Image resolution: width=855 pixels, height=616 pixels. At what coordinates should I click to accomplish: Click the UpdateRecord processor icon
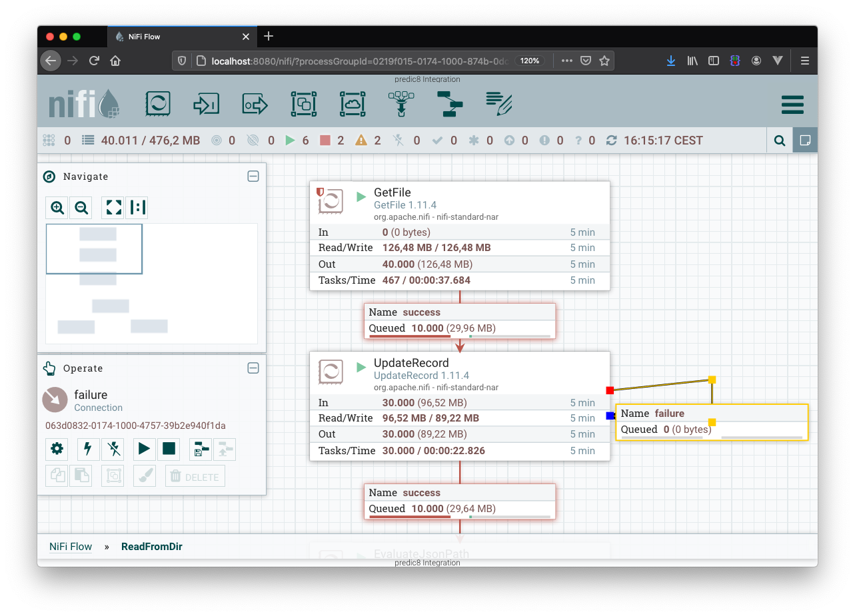(x=330, y=371)
